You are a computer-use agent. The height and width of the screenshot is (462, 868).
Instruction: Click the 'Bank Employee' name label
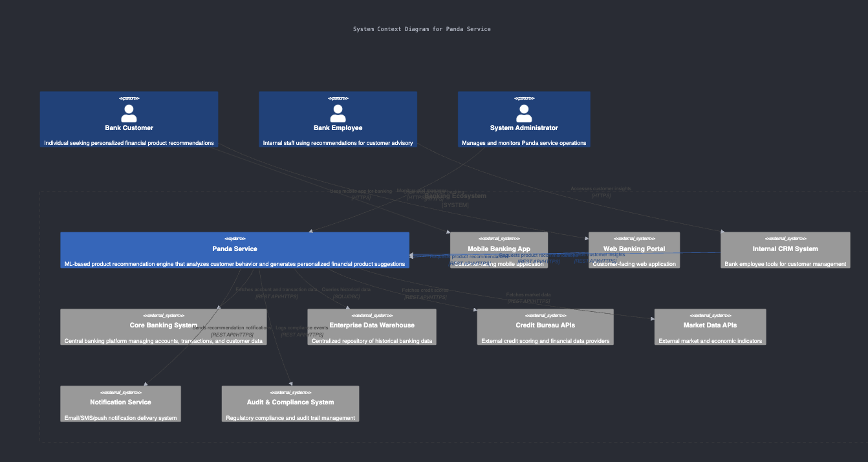[338, 128]
